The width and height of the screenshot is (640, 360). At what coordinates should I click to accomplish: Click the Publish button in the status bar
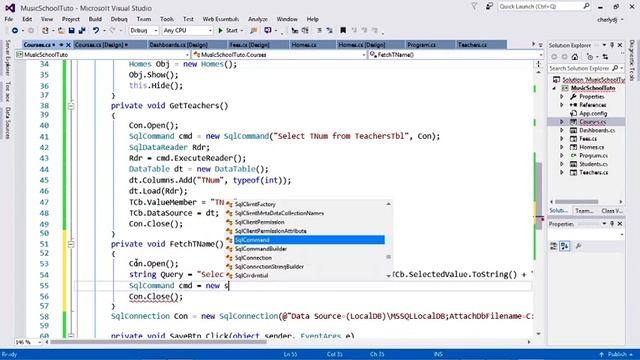[x=617, y=354]
